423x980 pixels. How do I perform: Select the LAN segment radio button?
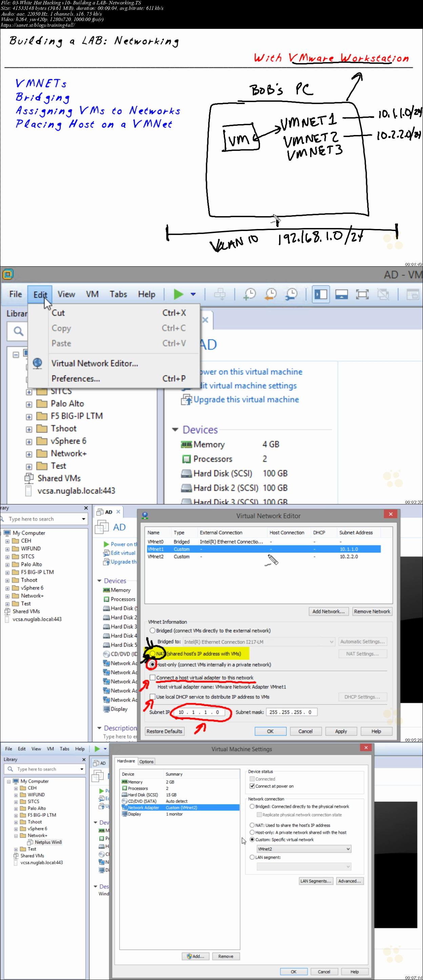[x=252, y=857]
